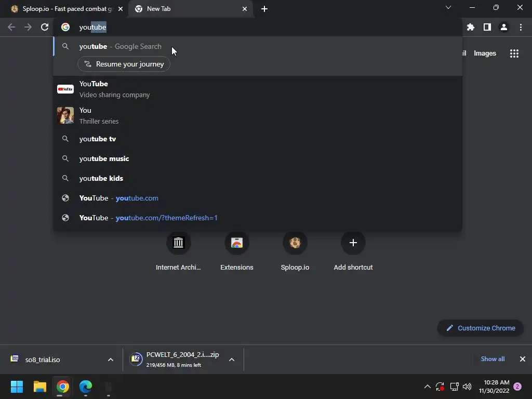
Task: Expand options for PCWELT zip download
Action: (x=232, y=360)
